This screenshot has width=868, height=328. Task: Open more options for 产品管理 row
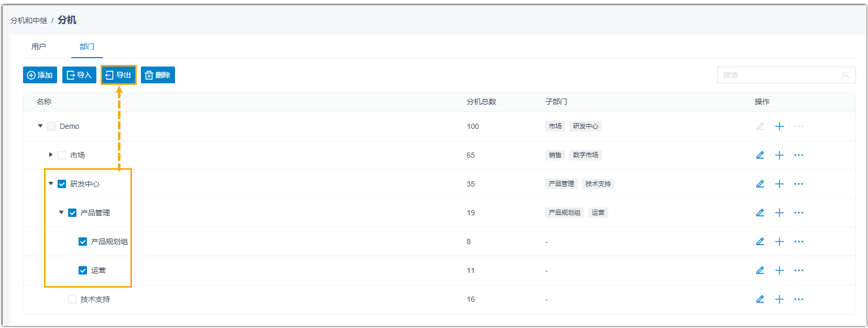coord(799,213)
